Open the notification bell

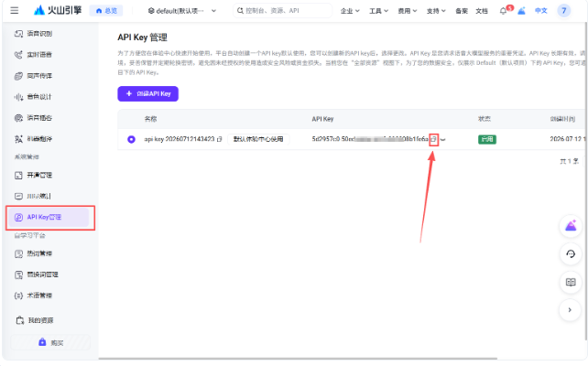point(503,11)
